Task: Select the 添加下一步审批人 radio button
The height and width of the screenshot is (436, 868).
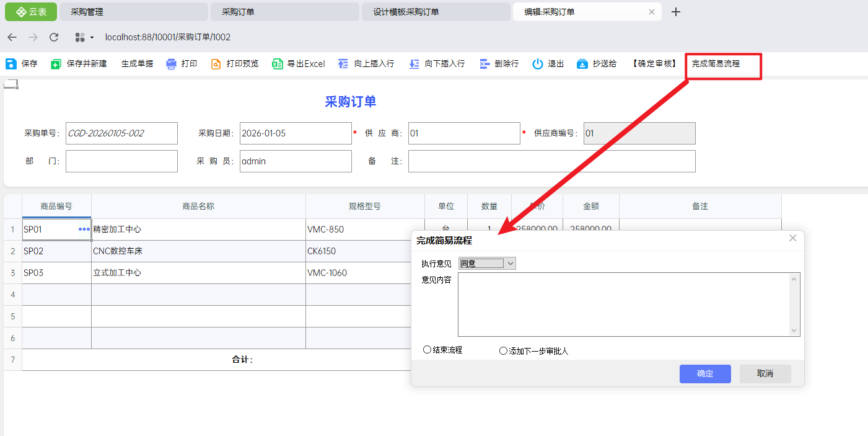Action: (503, 350)
